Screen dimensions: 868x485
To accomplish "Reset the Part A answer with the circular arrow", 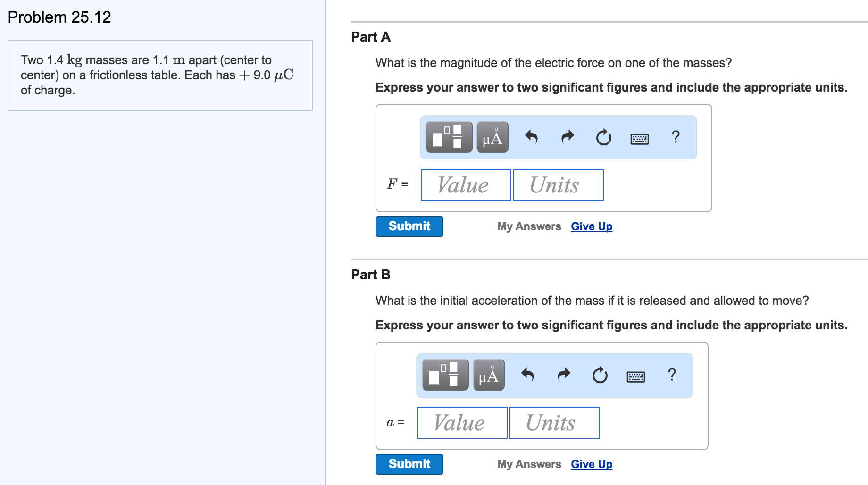I will pyautogui.click(x=603, y=137).
